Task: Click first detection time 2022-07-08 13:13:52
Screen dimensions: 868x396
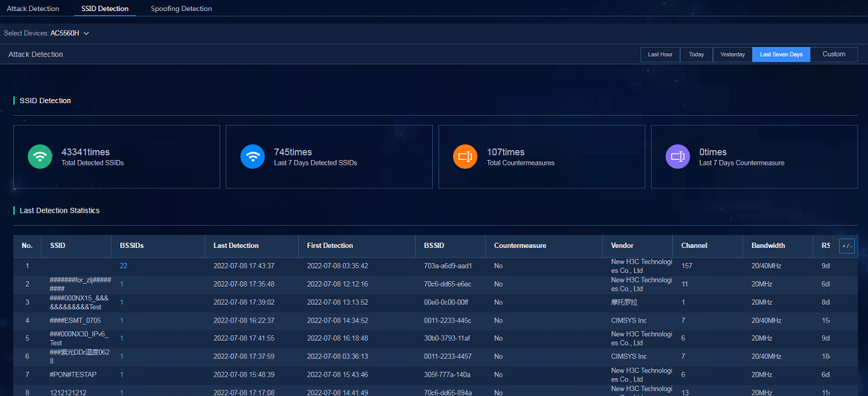Action: point(338,302)
